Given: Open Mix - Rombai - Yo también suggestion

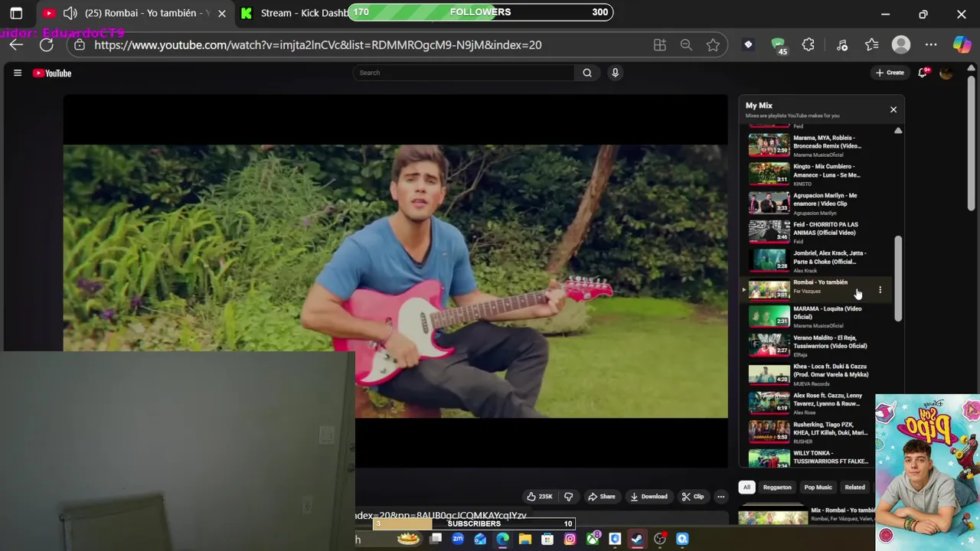Looking at the screenshot, I should point(807,517).
